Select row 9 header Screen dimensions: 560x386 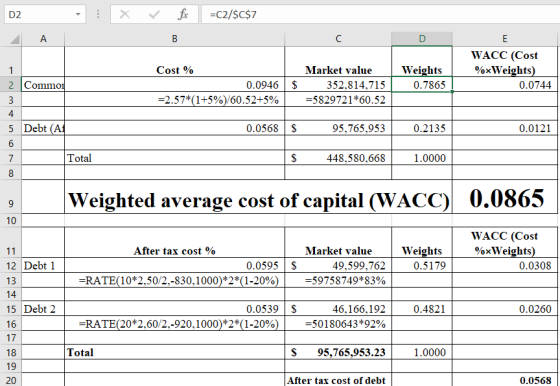(x=11, y=197)
